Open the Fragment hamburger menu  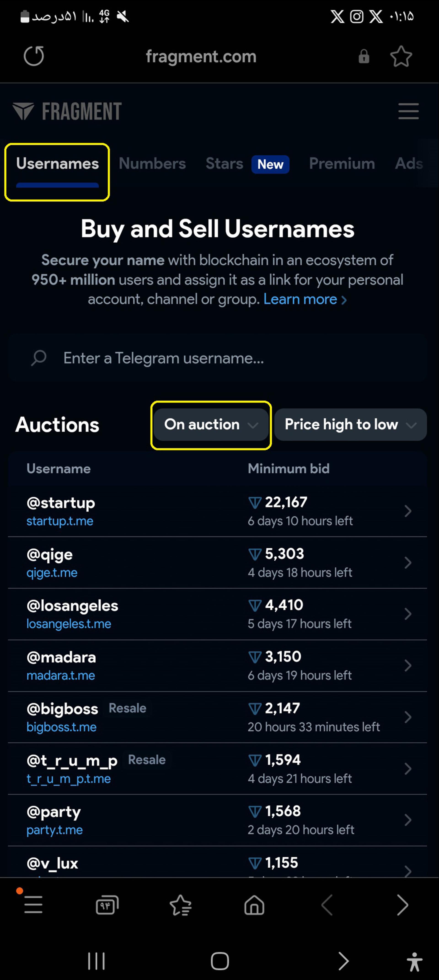[408, 111]
